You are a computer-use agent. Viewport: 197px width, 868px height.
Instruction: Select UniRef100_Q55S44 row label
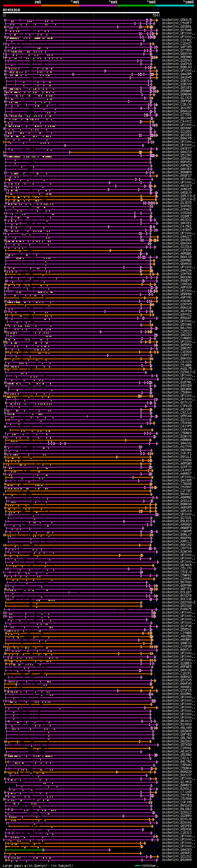pyautogui.click(x=177, y=416)
